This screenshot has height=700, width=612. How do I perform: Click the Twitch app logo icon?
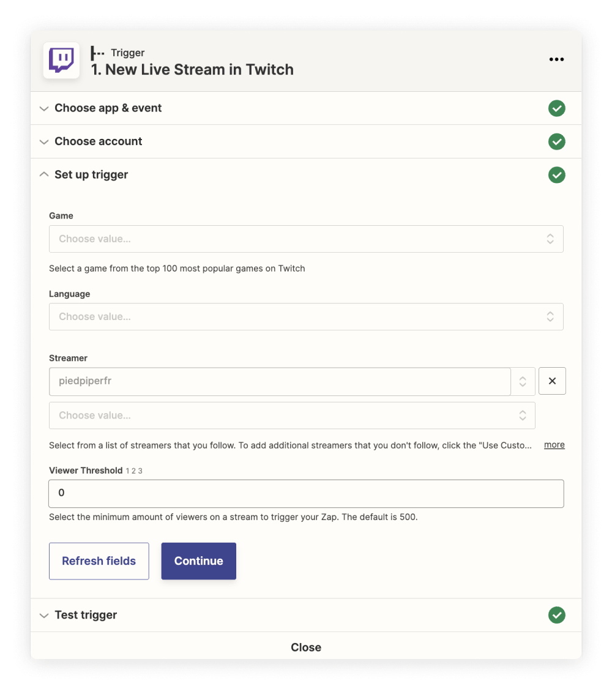coord(61,60)
